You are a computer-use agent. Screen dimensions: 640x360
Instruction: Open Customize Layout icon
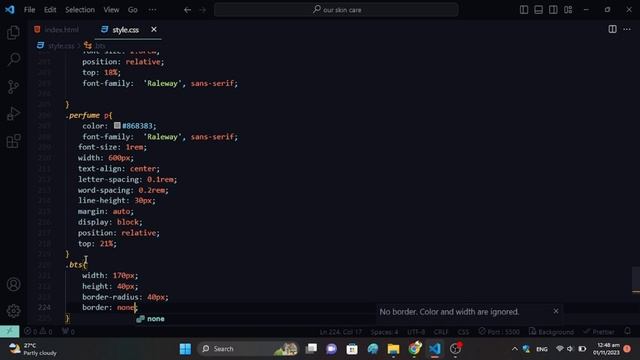click(568, 9)
